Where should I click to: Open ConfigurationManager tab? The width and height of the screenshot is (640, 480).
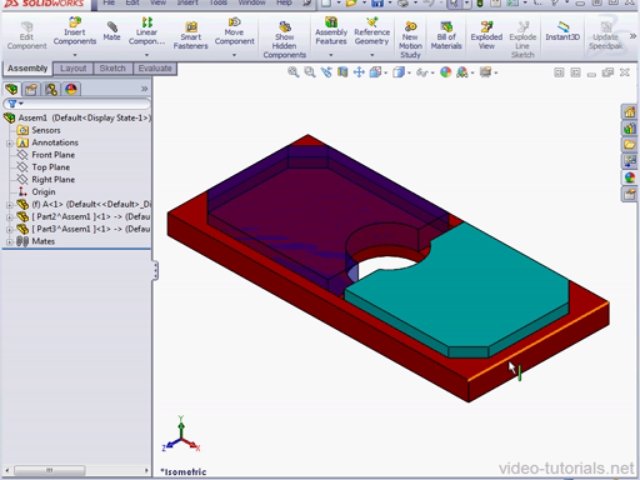(51, 89)
